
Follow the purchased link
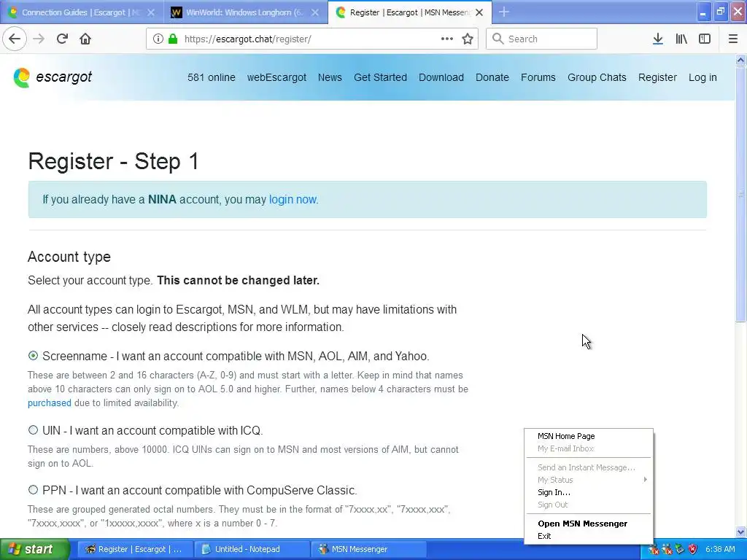click(x=49, y=402)
